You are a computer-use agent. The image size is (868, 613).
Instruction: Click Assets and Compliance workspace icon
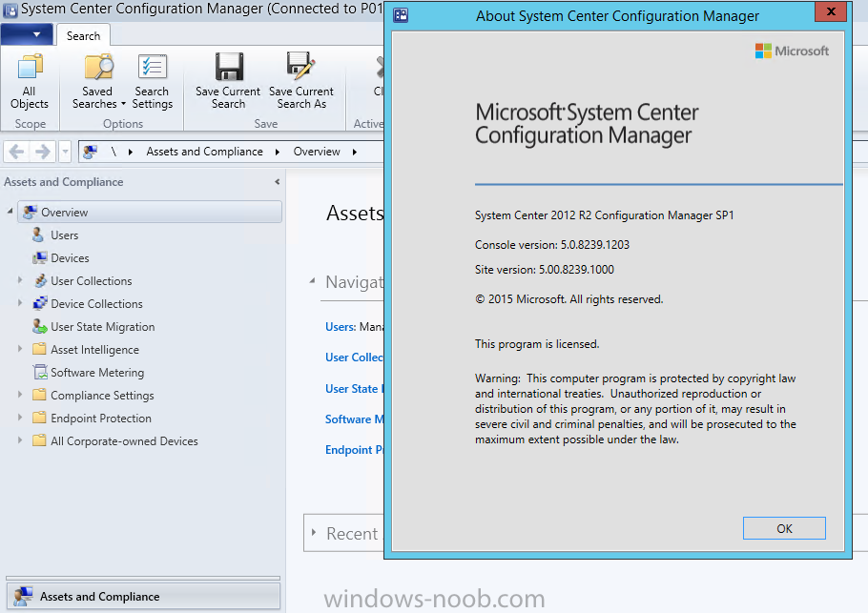coord(24,596)
